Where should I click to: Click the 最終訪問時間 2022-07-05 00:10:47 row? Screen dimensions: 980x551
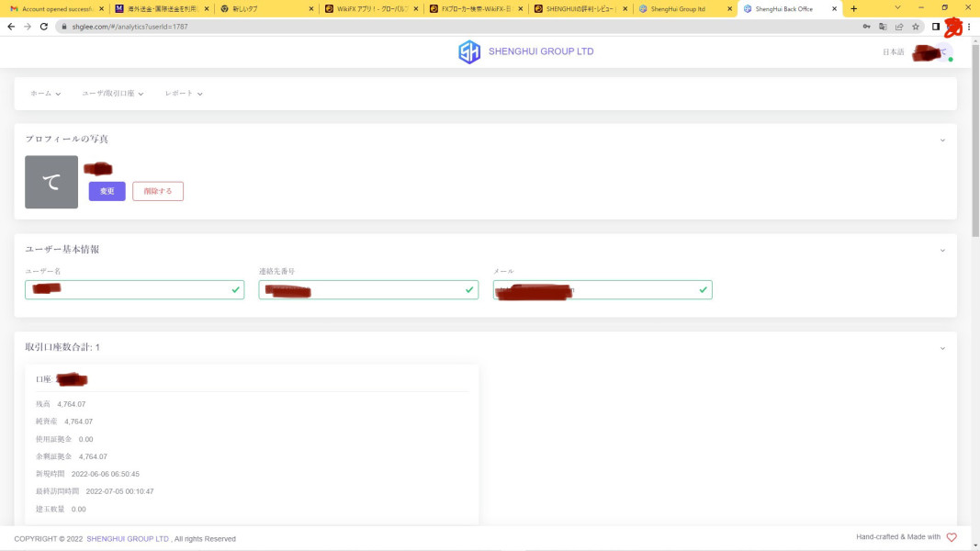tap(95, 492)
